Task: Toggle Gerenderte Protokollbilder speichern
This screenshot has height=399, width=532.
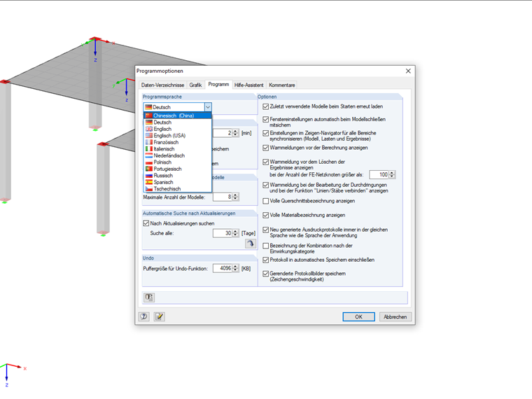Action: (266, 274)
